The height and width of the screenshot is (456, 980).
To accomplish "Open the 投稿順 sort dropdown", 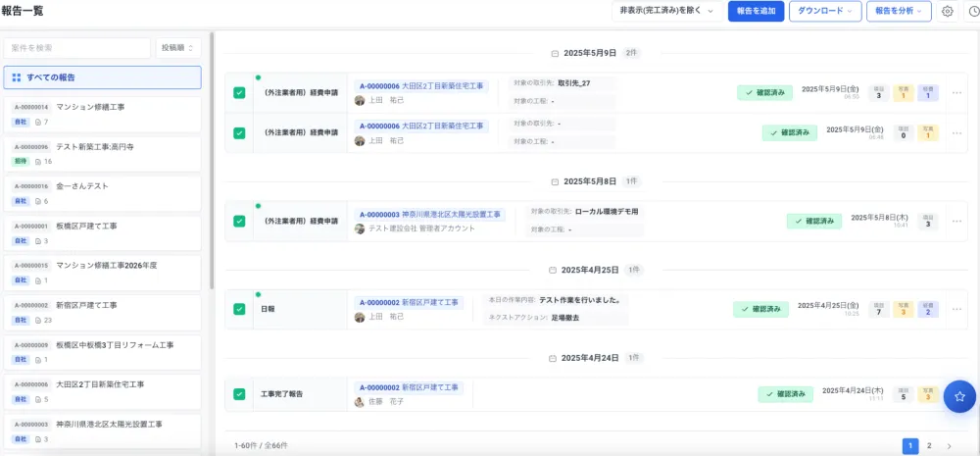I will tap(178, 47).
